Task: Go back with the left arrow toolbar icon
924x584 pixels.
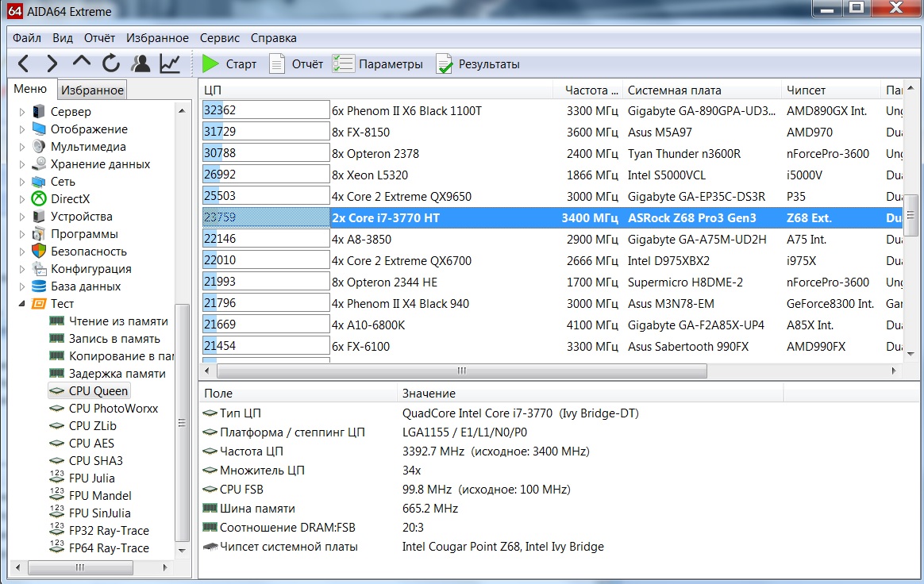Action: click(24, 63)
